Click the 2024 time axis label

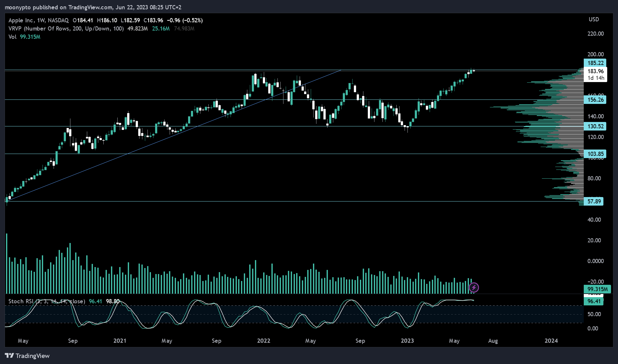click(551, 341)
